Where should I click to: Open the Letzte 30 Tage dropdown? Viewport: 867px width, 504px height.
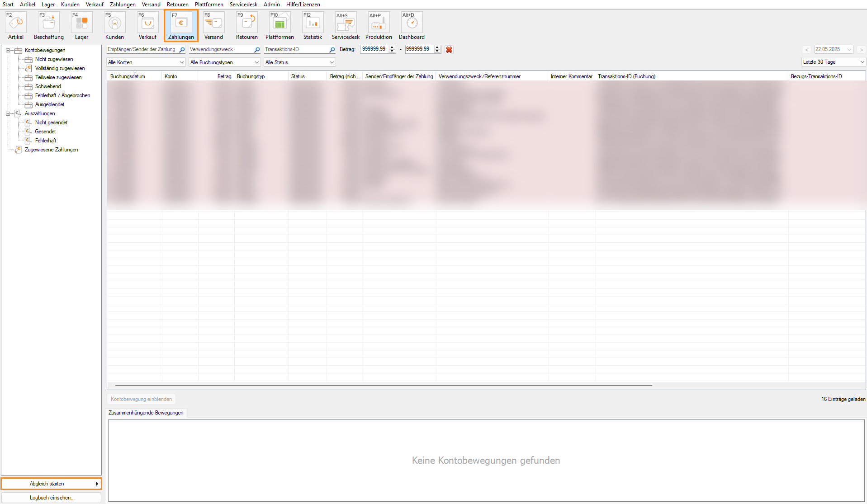[833, 62]
